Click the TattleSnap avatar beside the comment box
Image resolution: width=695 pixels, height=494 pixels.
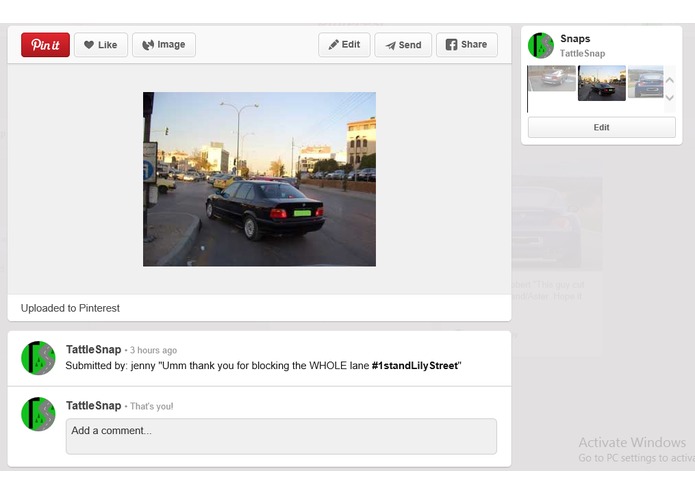tap(39, 414)
